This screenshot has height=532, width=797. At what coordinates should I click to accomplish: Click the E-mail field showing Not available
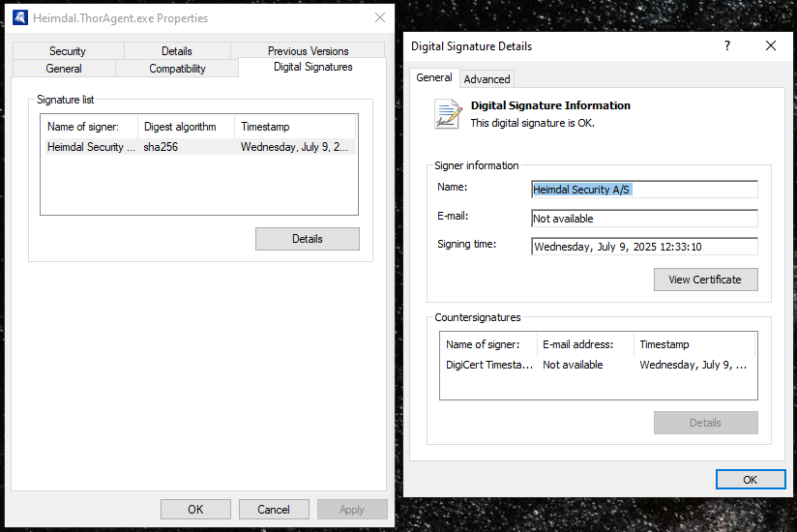point(644,219)
